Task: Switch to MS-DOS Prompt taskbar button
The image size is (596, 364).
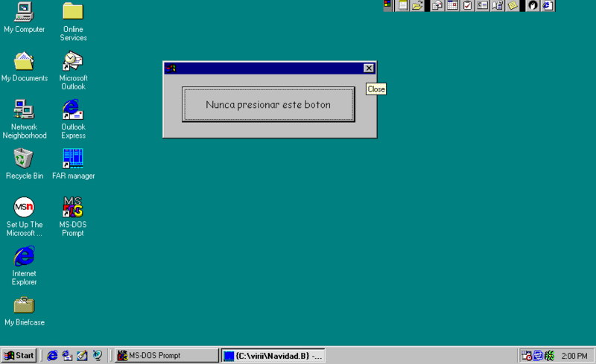Action: pyautogui.click(x=167, y=356)
